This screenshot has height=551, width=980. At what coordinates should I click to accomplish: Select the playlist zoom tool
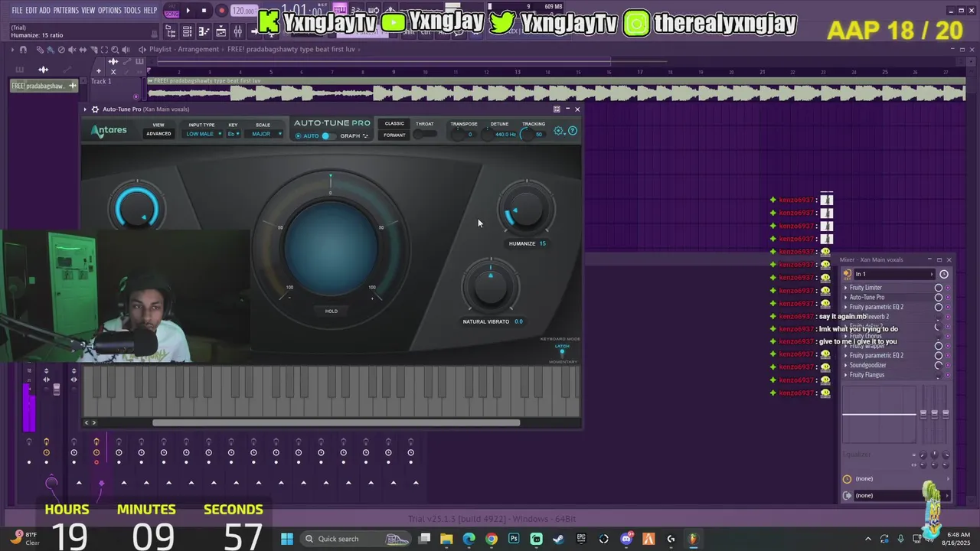pos(115,50)
